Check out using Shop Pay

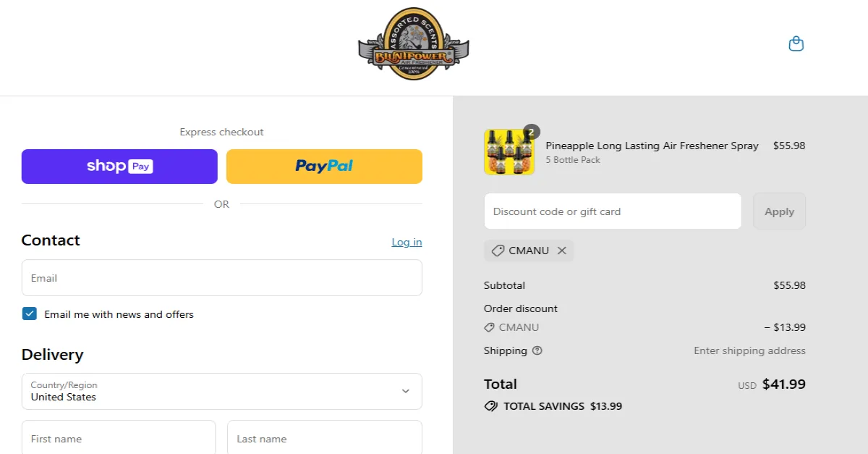(x=119, y=166)
